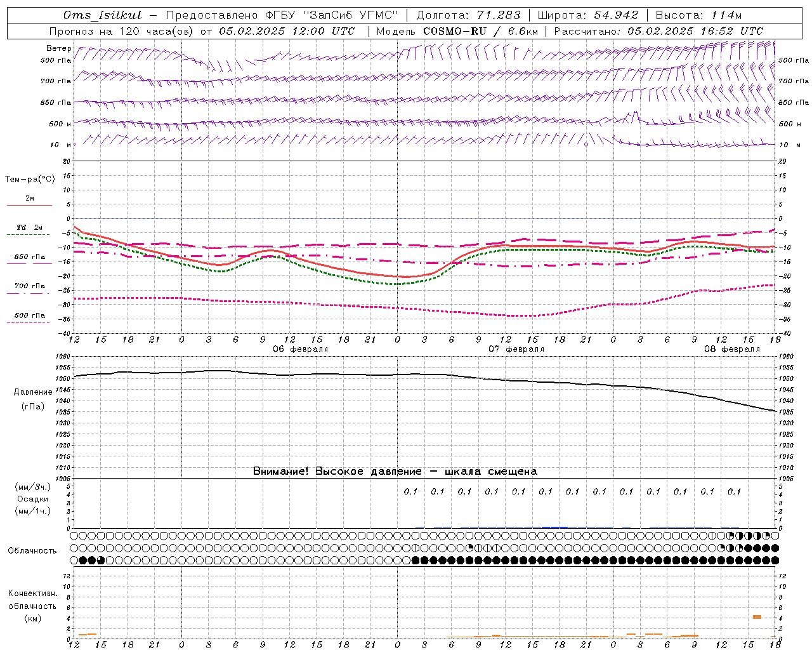Viewport: 812px width, 650px height.
Task: Click the Конвективн. label text
Action: tap(32, 594)
